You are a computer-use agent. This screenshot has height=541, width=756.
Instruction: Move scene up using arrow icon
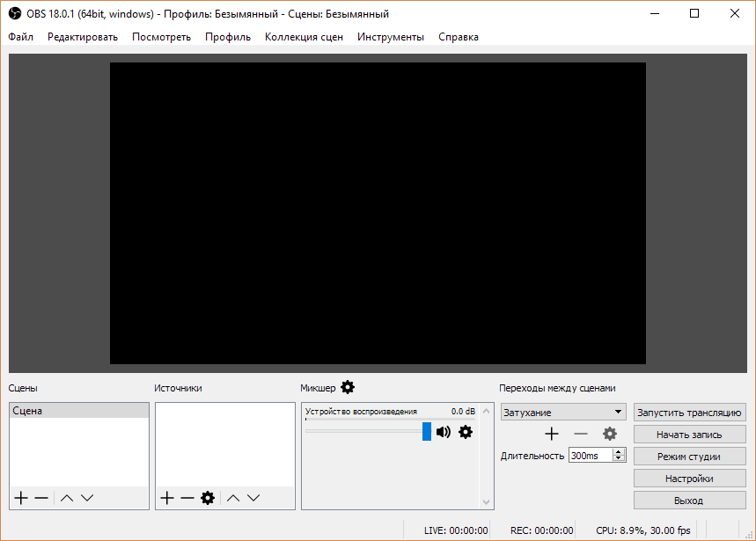(66, 498)
